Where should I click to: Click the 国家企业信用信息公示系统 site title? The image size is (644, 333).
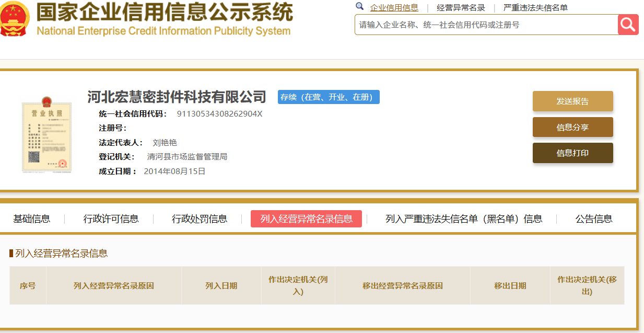pos(164,12)
